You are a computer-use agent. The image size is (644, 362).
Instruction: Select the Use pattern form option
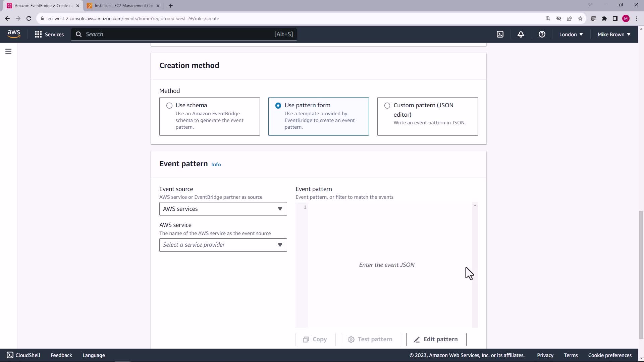click(278, 106)
